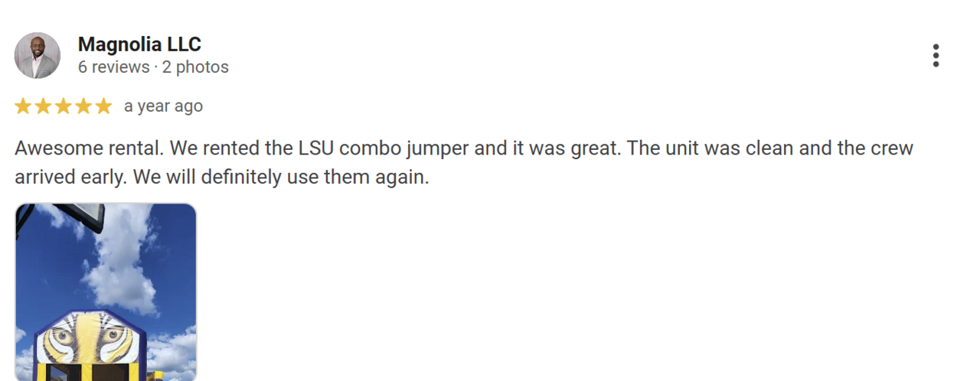
Task: Click "We will definitely use them again."
Action: pyautogui.click(x=281, y=177)
